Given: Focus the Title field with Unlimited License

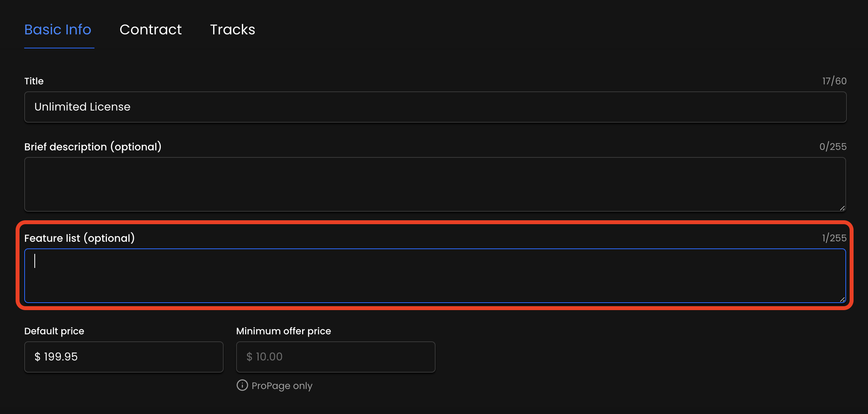Looking at the screenshot, I should (x=435, y=107).
